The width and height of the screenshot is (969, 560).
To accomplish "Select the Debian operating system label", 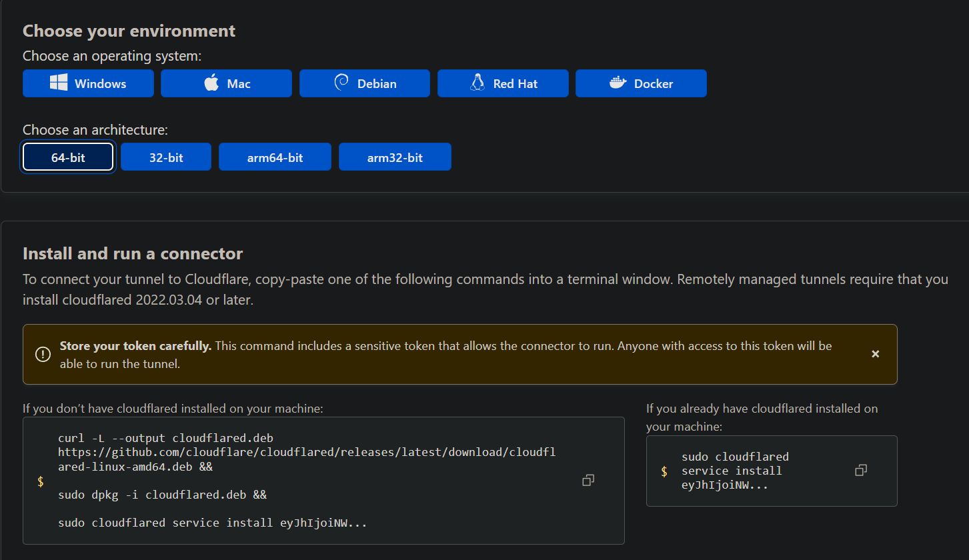I will coord(377,83).
